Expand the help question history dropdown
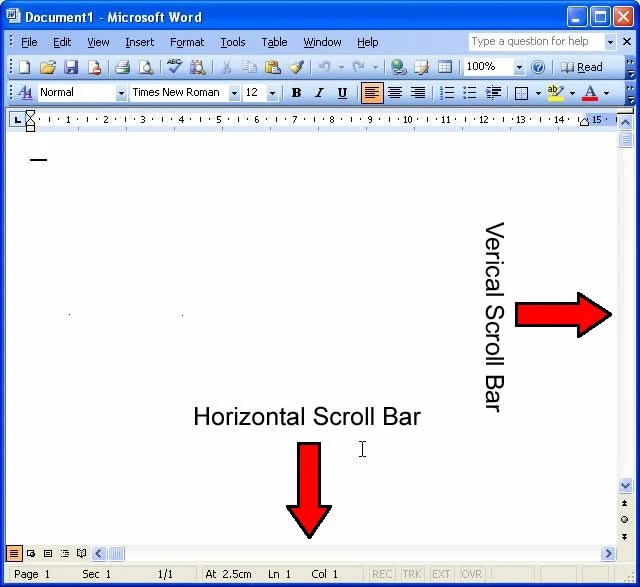Image resolution: width=640 pixels, height=587 pixels. pos(610,42)
